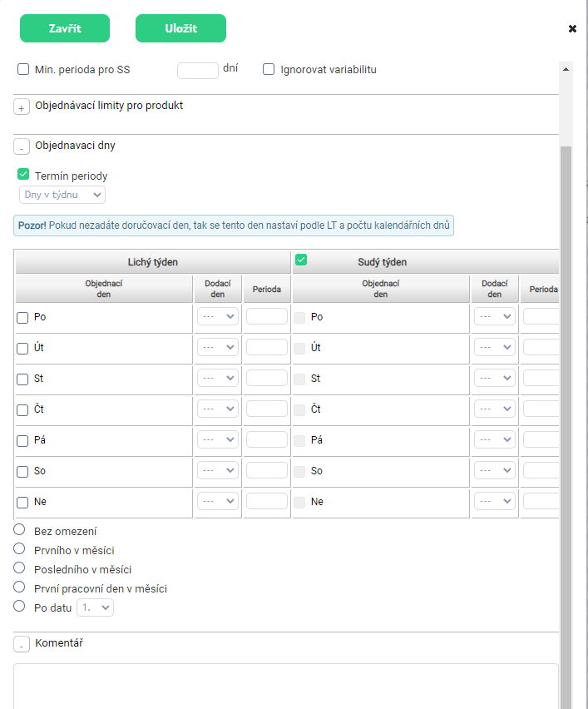This screenshot has width=588, height=709.
Task: Select První pracovní den v měsíci
Action: tap(19, 588)
